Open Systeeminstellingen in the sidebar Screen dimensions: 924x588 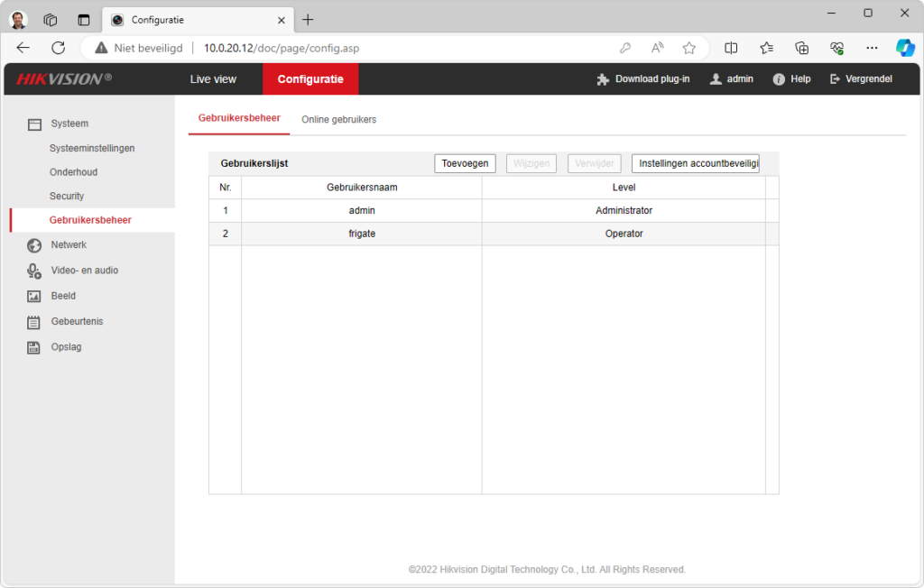click(92, 148)
